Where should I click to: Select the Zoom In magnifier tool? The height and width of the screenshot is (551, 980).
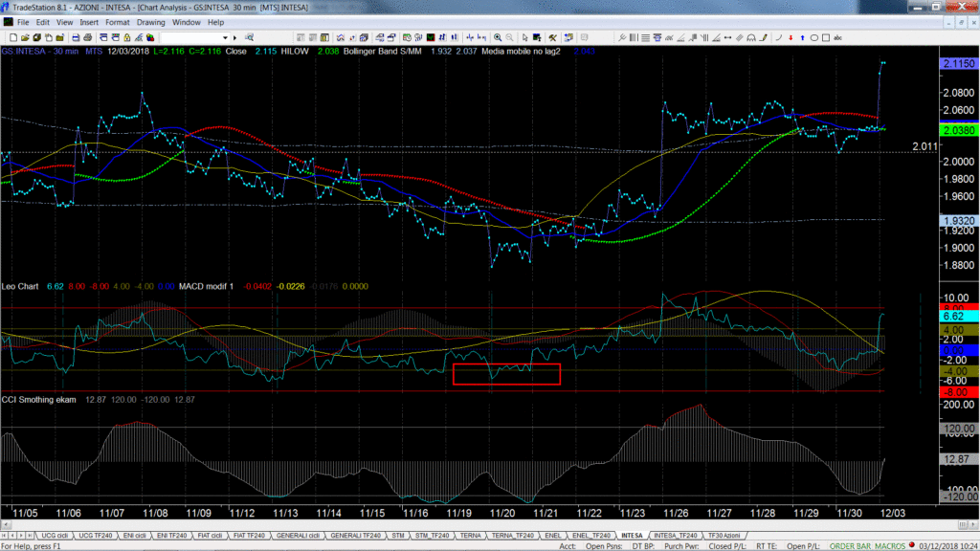pos(498,37)
